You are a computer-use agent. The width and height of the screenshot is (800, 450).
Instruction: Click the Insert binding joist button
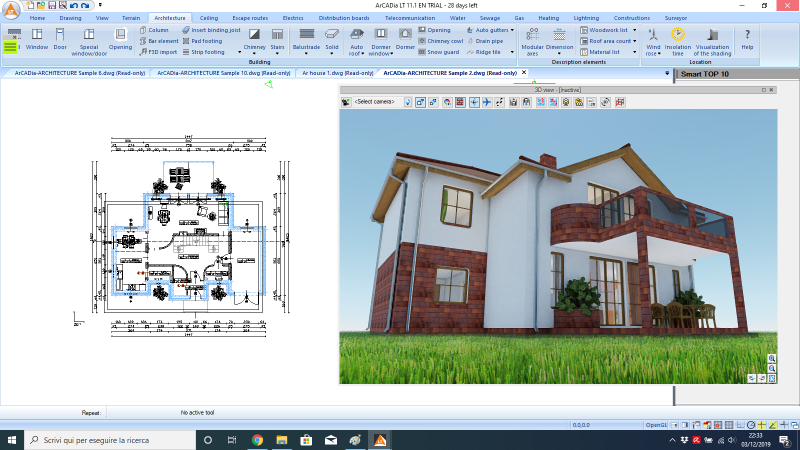point(211,30)
